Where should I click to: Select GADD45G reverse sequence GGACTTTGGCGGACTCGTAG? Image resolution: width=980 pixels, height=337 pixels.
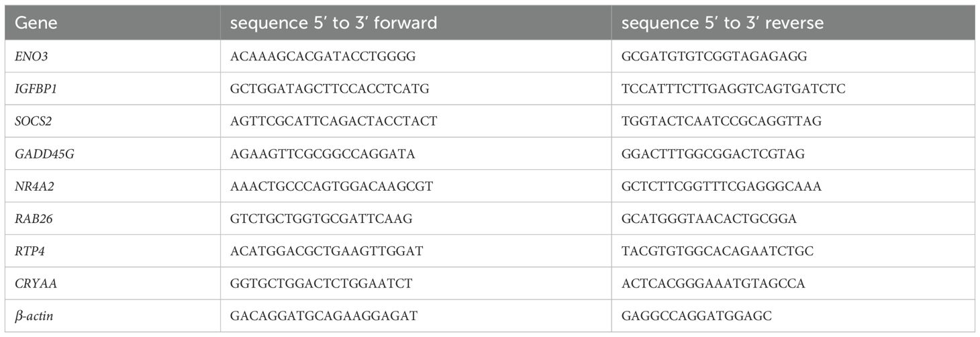[x=713, y=154]
